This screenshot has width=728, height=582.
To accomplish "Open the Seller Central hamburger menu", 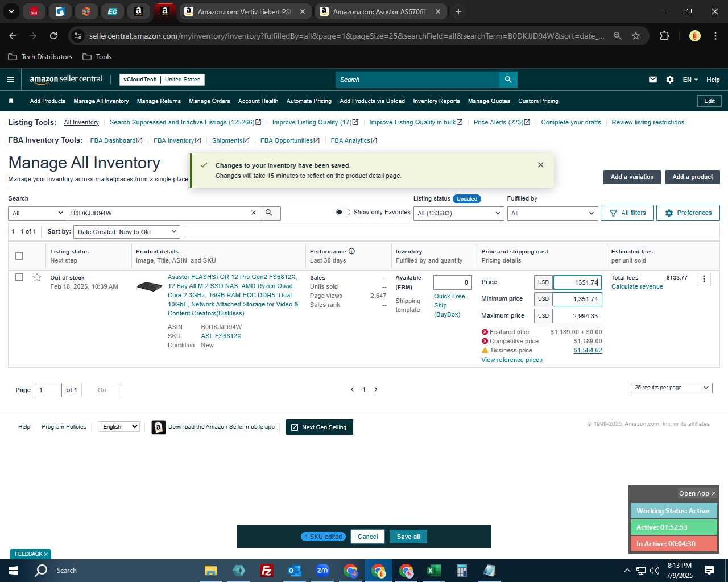I will pos(10,80).
